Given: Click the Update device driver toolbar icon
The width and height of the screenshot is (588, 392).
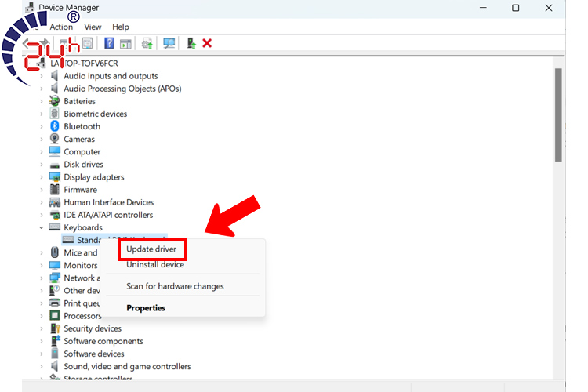Looking at the screenshot, I should coord(147,44).
